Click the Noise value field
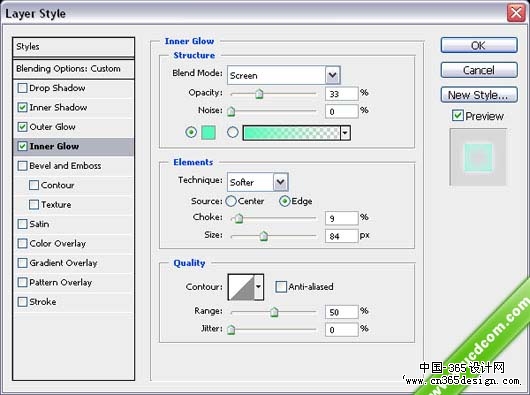The width and height of the screenshot is (530, 395). coord(341,111)
